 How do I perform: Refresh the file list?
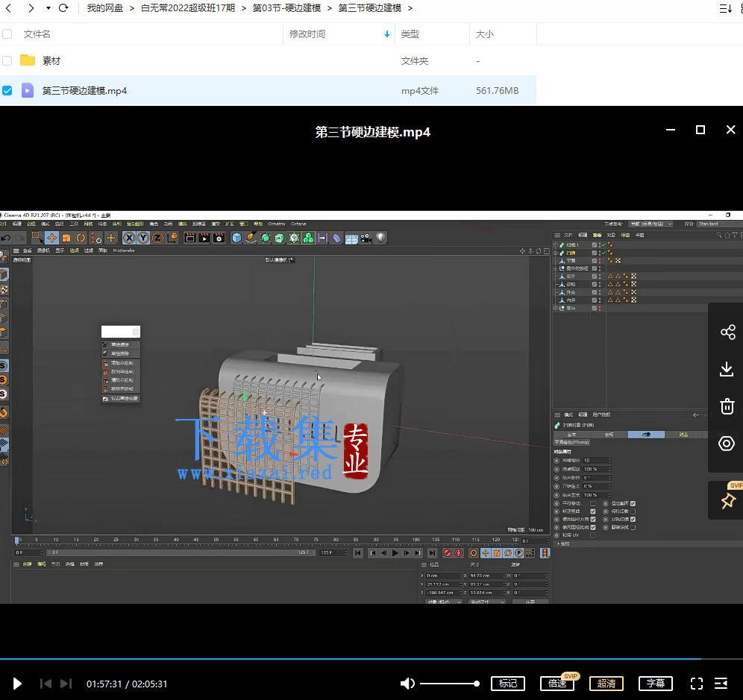63,8
